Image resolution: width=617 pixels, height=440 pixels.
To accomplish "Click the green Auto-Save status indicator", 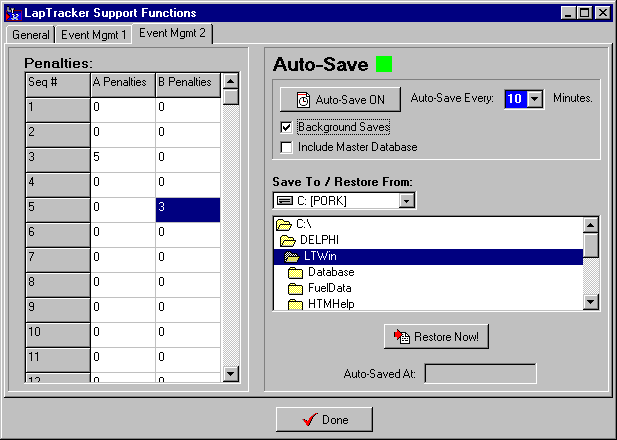I will 384,64.
